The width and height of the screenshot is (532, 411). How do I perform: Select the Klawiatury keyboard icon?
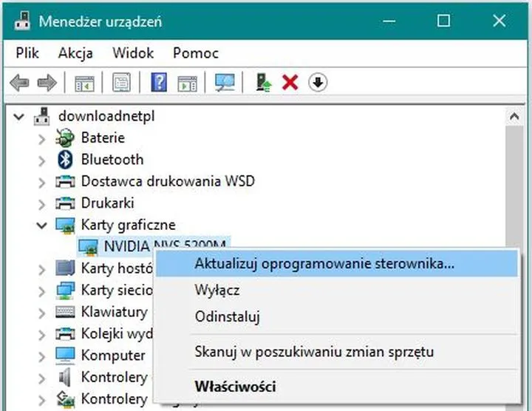tap(65, 312)
